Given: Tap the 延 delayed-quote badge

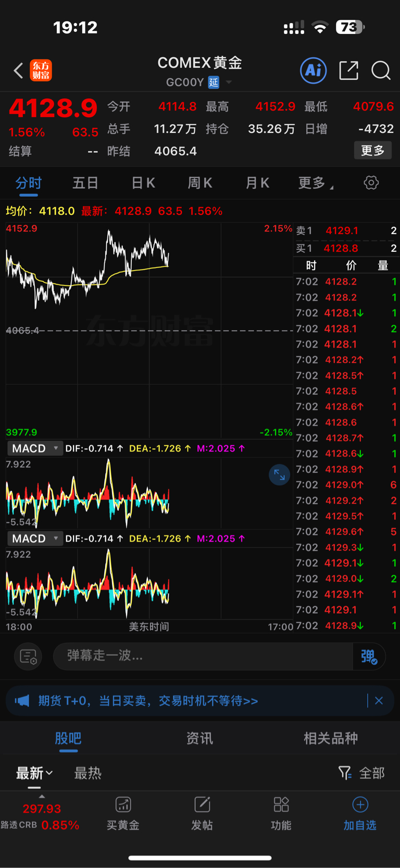Looking at the screenshot, I should coord(214,82).
